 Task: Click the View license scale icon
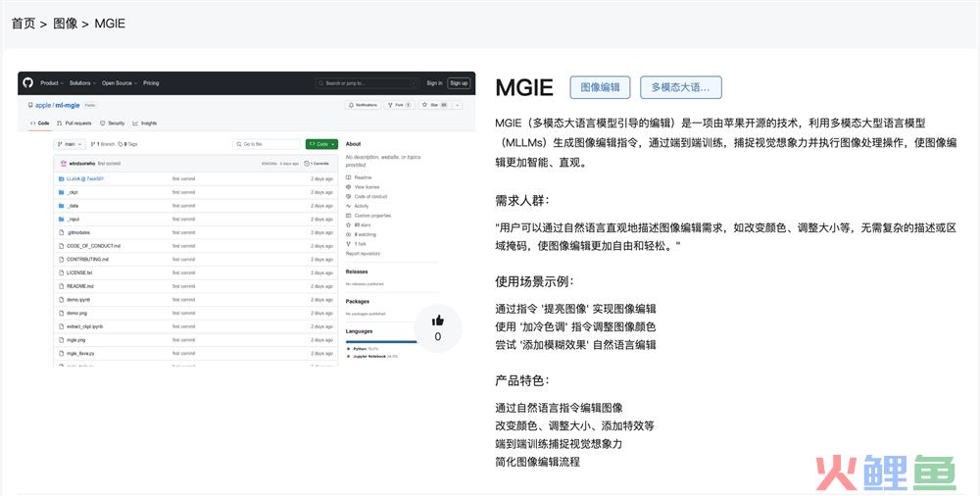(348, 187)
